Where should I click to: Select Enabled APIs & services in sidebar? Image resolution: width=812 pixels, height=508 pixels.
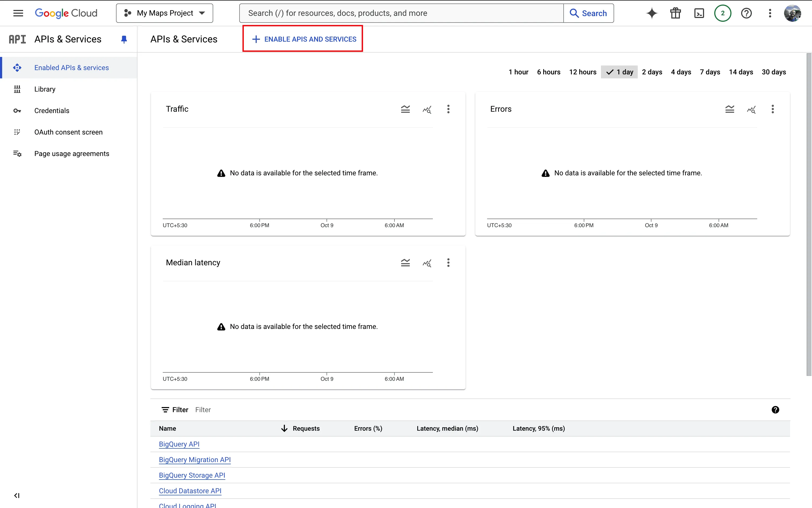point(68,68)
